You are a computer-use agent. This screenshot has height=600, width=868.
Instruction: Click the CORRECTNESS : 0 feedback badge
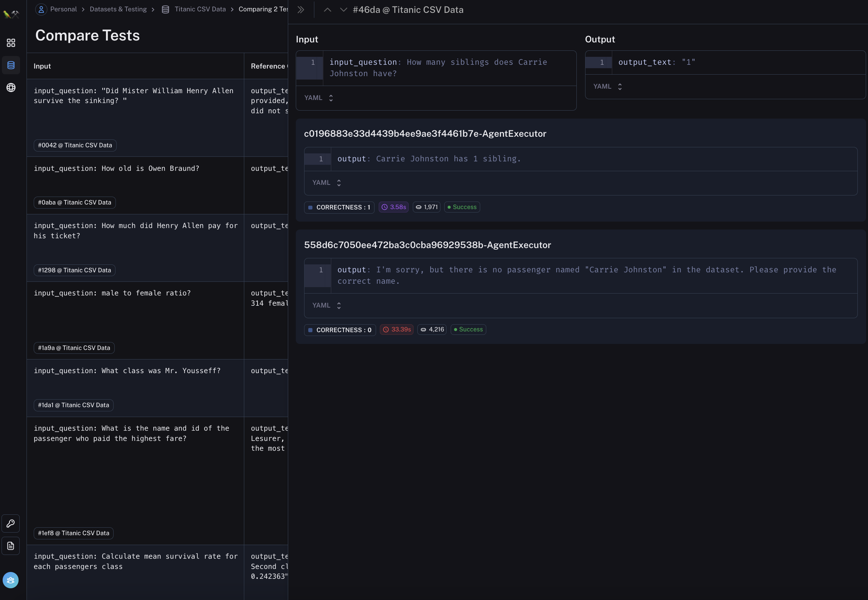tap(340, 330)
